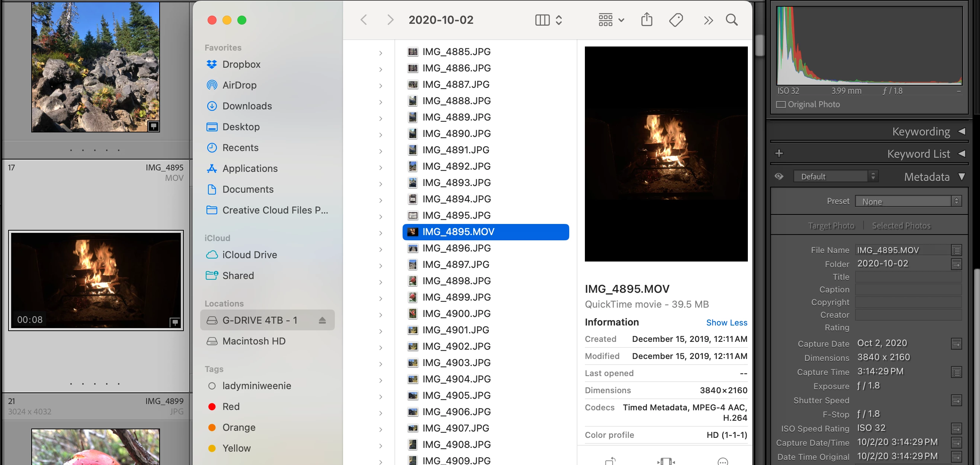980x465 pixels.
Task: Click the Share icon in the Finder toolbar
Action: [646, 20]
